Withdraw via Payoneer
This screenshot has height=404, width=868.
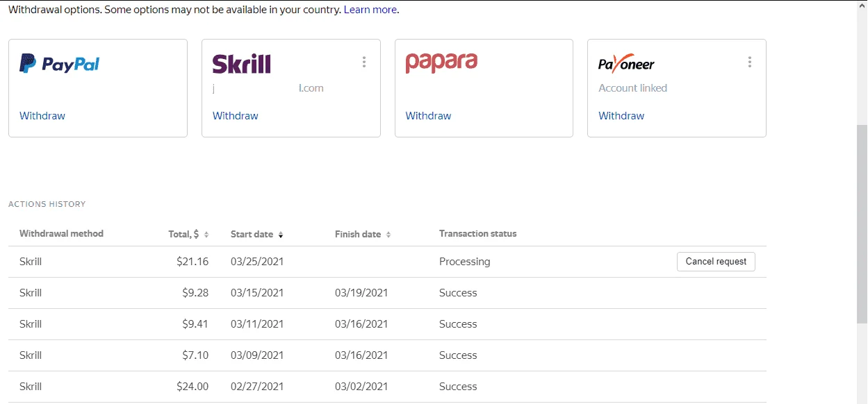(621, 116)
